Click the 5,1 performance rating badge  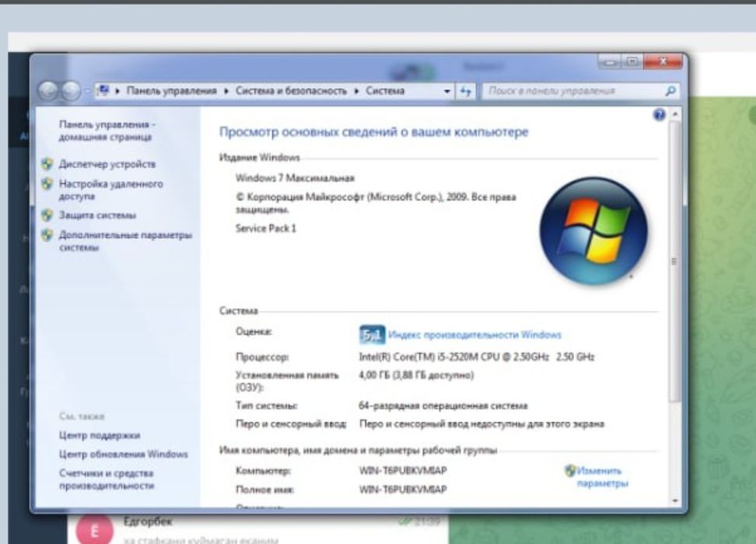click(372, 335)
